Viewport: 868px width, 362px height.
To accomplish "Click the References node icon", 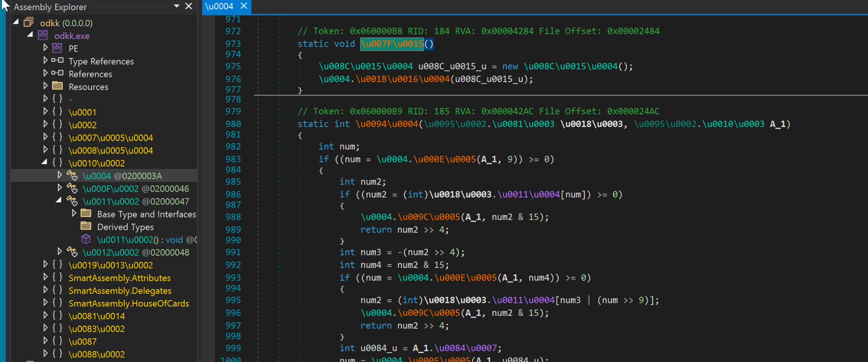I will pos(57,73).
